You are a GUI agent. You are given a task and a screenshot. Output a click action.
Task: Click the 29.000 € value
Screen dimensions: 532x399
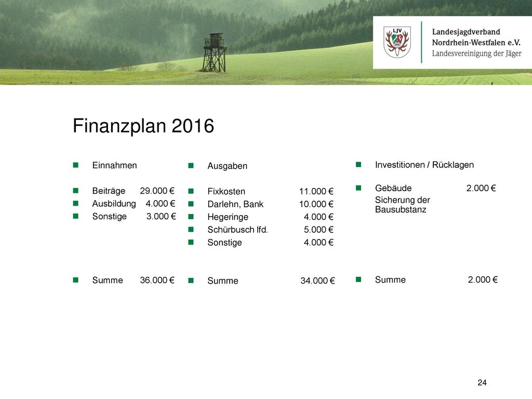pos(157,191)
